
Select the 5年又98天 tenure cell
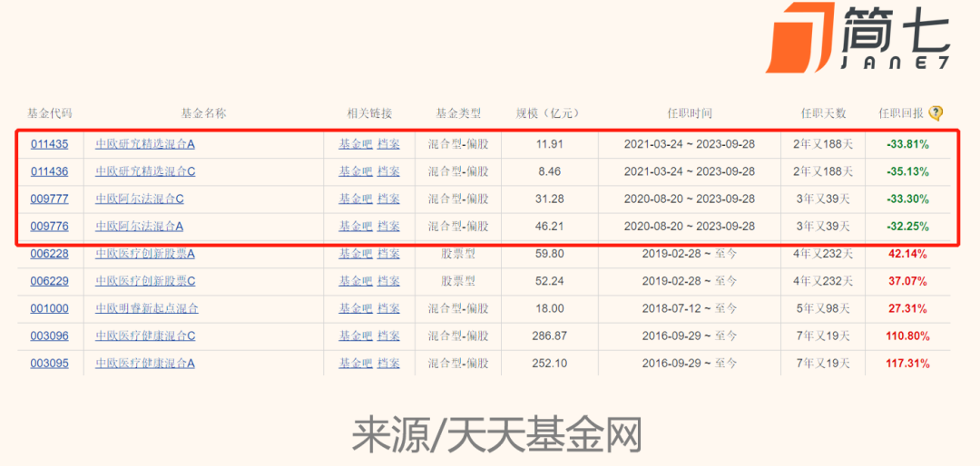(x=823, y=308)
